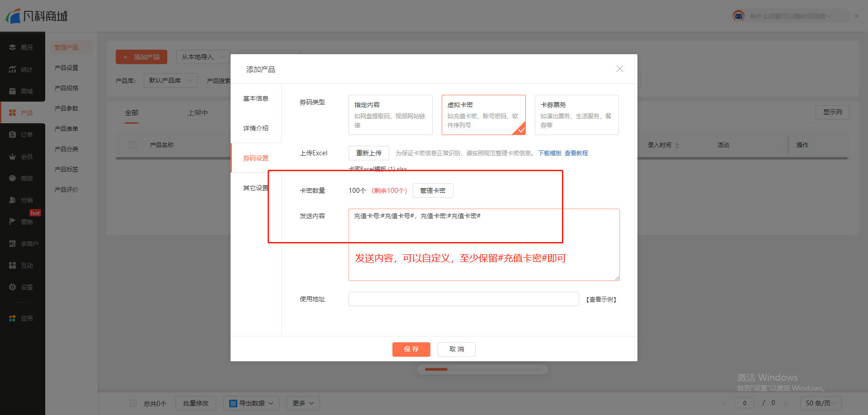Expand the 从本地导入 dropdown
Image resolution: width=868 pixels, height=415 pixels.
click(203, 57)
